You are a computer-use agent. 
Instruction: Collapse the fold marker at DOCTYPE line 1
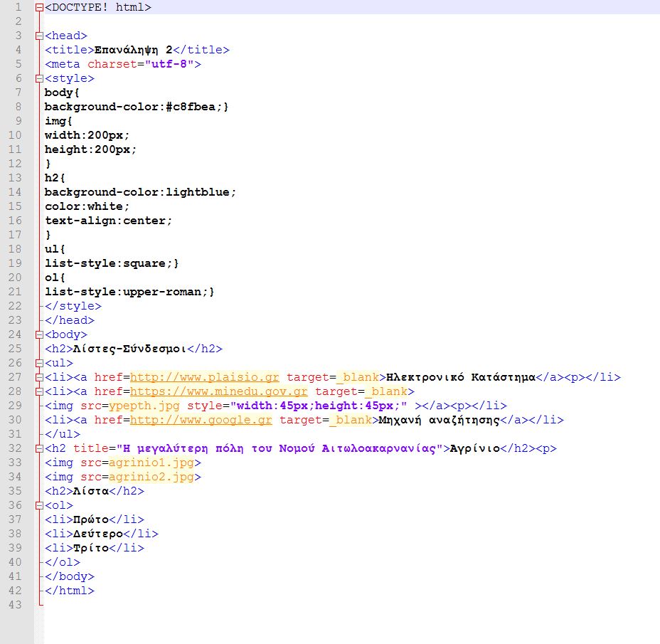pos(39,7)
